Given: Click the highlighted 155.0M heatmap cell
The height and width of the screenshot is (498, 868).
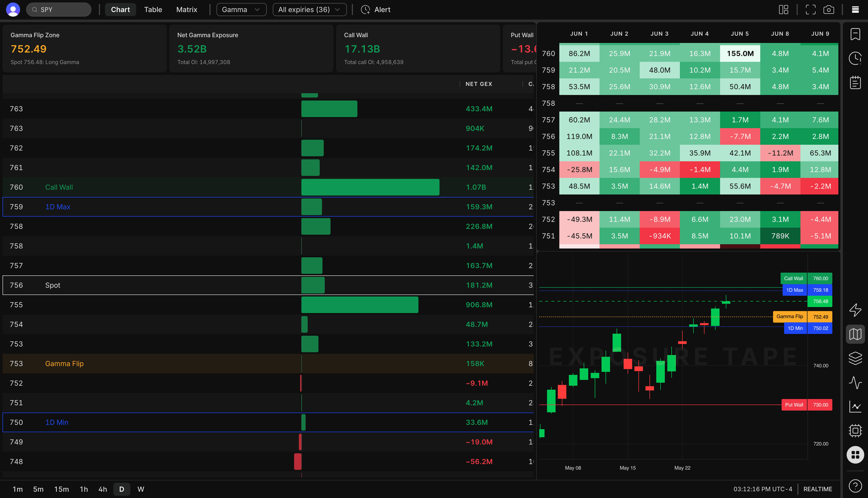Looking at the screenshot, I should [740, 53].
